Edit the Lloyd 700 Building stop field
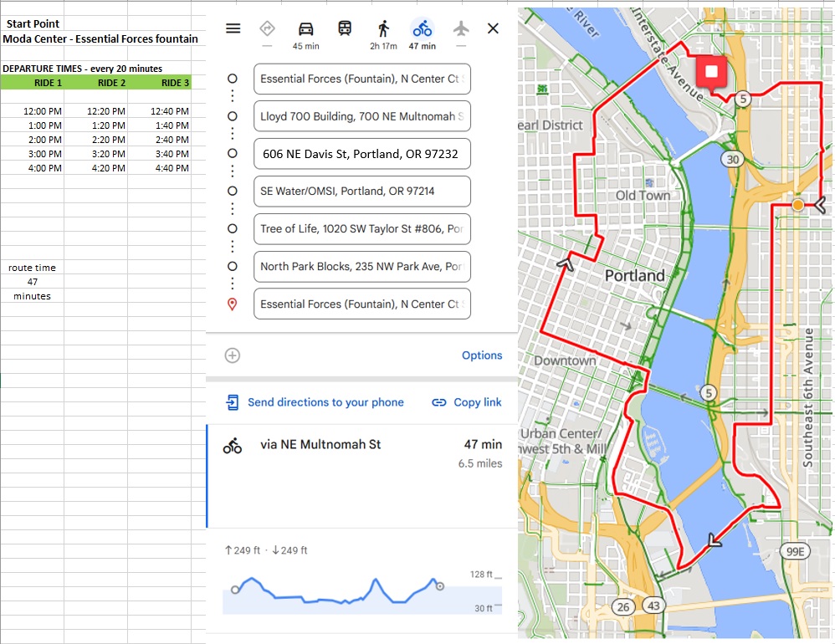 361,116
